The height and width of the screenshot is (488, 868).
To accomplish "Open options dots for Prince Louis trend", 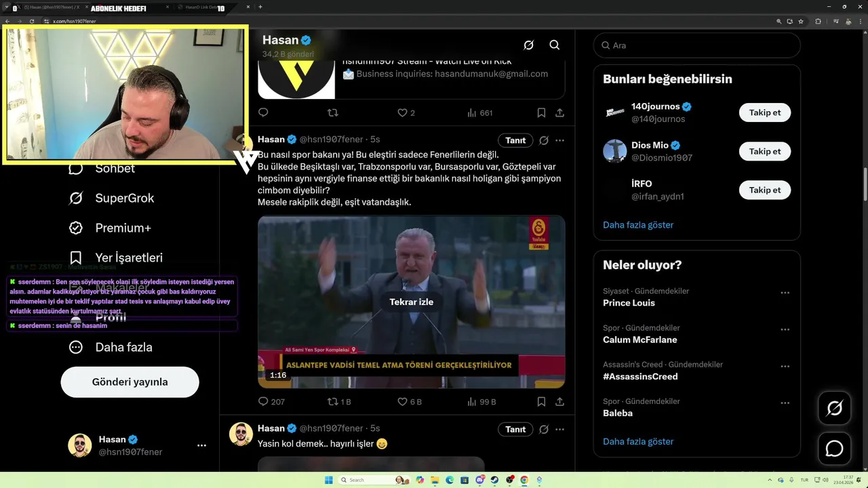I will point(785,293).
